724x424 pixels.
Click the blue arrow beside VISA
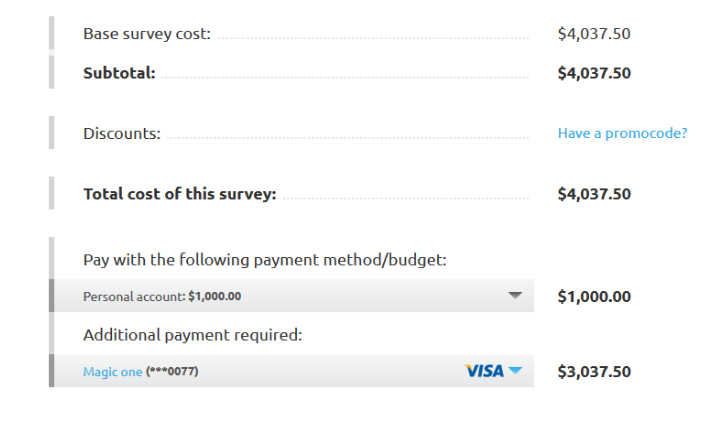(515, 371)
